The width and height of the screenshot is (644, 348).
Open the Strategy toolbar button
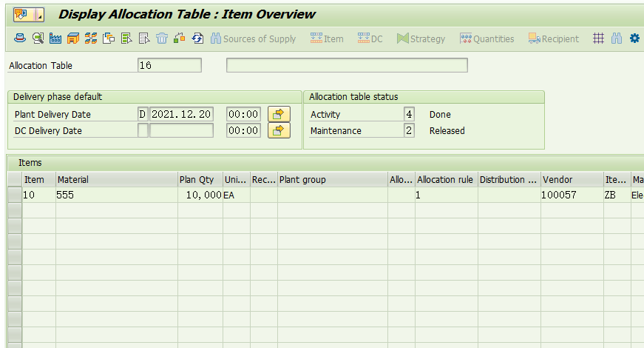pyautogui.click(x=421, y=39)
